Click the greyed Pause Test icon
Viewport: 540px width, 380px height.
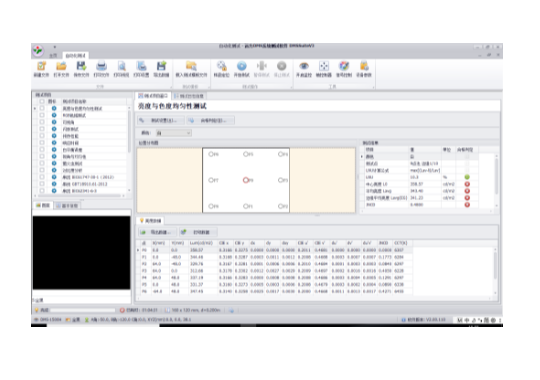point(262,66)
